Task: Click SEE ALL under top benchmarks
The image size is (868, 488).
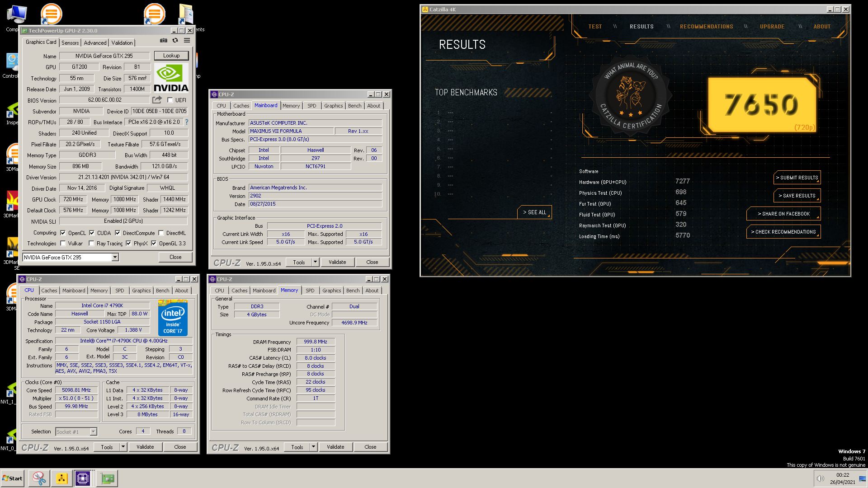Action: pyautogui.click(x=534, y=212)
